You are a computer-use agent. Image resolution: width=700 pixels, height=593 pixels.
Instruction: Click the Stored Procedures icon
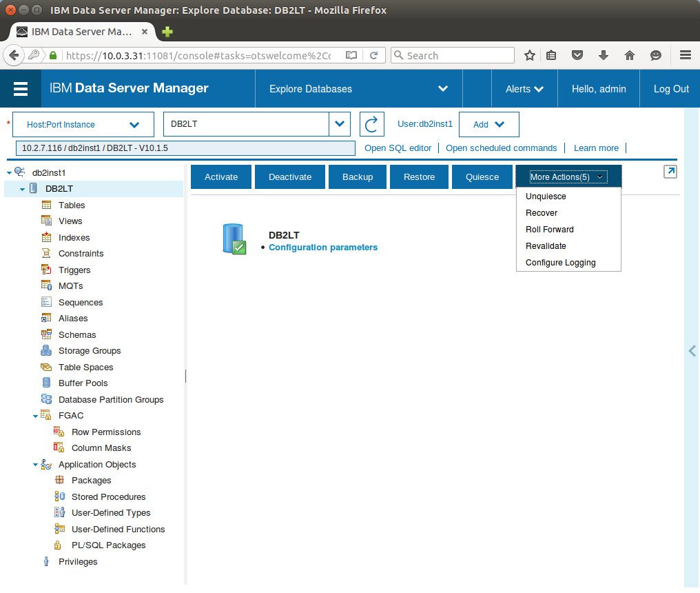tap(59, 496)
